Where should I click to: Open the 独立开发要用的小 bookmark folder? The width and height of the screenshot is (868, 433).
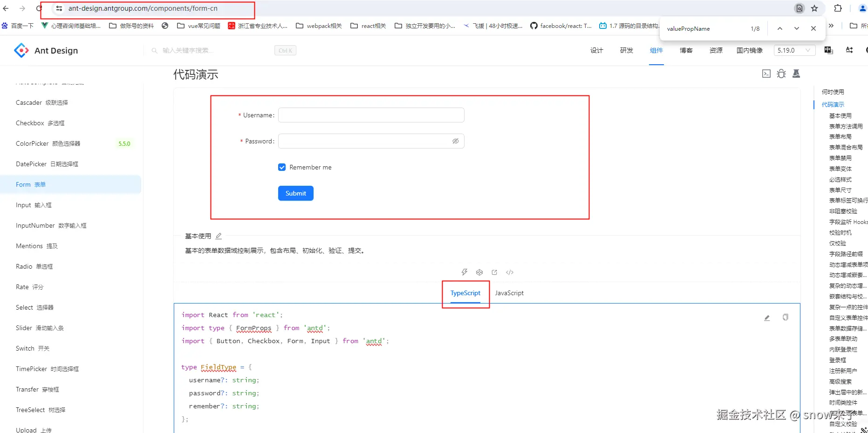[x=425, y=26]
